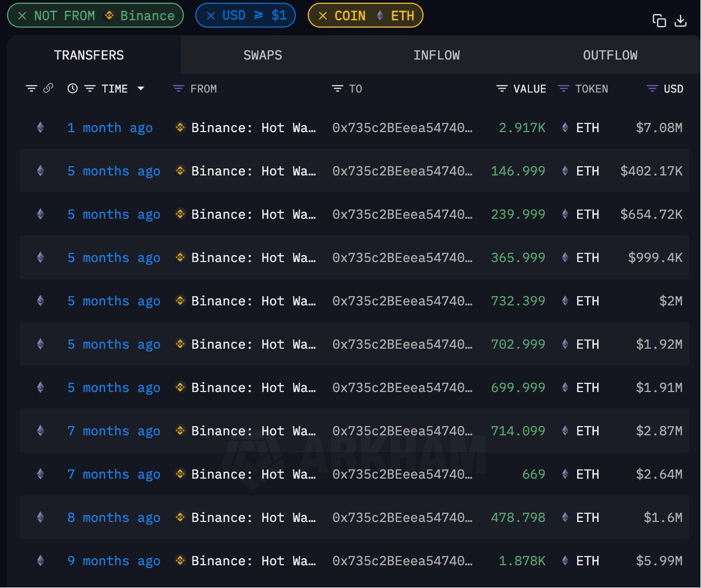Select the value 1.878K

pyautogui.click(x=522, y=561)
